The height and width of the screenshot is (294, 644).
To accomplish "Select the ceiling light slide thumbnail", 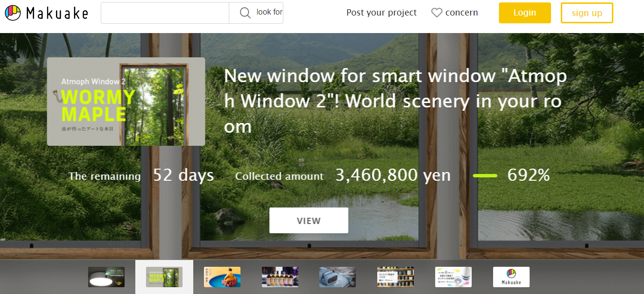I will point(107,277).
